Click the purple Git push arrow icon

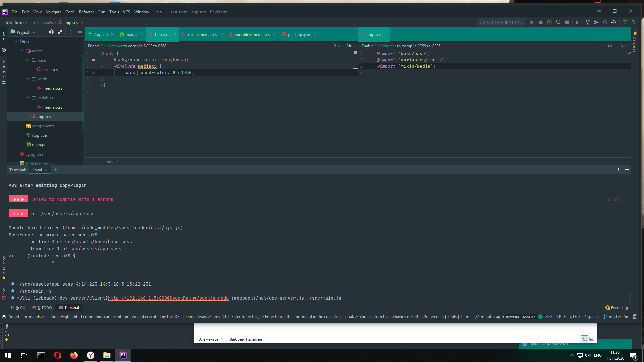596,22
